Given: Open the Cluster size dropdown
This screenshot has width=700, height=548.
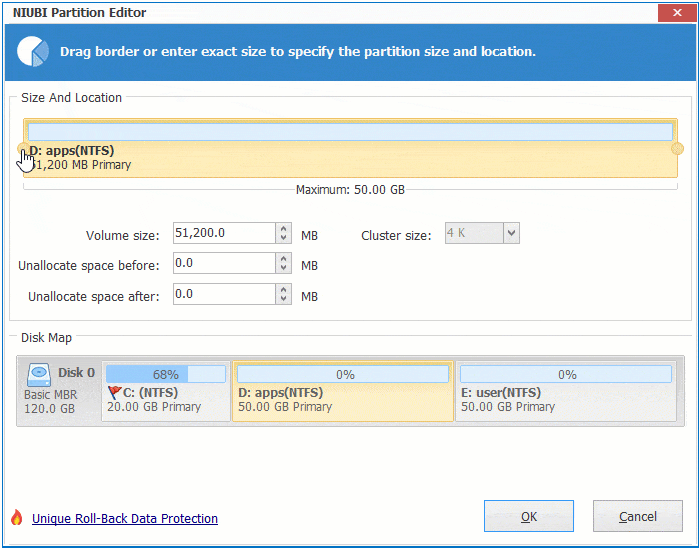Looking at the screenshot, I should (512, 233).
